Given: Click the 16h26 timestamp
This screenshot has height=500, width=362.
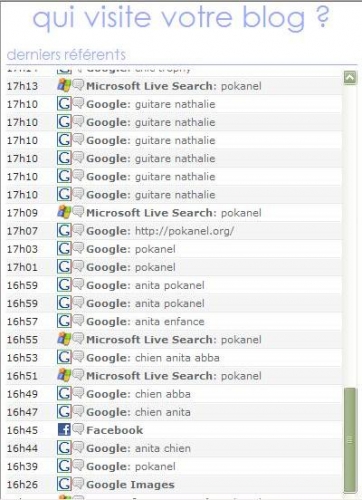Looking at the screenshot, I should pyautogui.click(x=22, y=485).
